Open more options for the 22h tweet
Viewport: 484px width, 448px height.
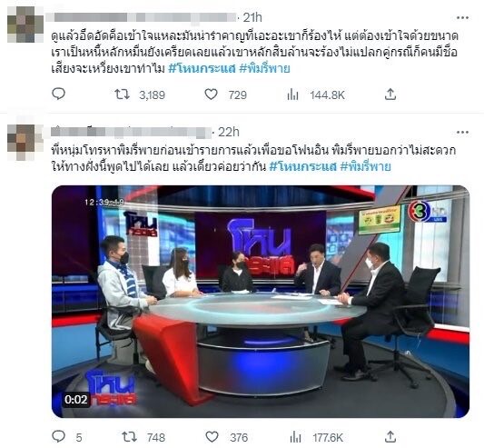pyautogui.click(x=462, y=133)
